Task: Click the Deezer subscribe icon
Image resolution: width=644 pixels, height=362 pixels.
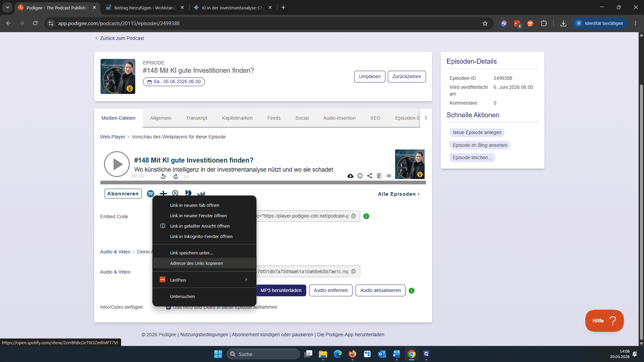Action: [x=201, y=194]
